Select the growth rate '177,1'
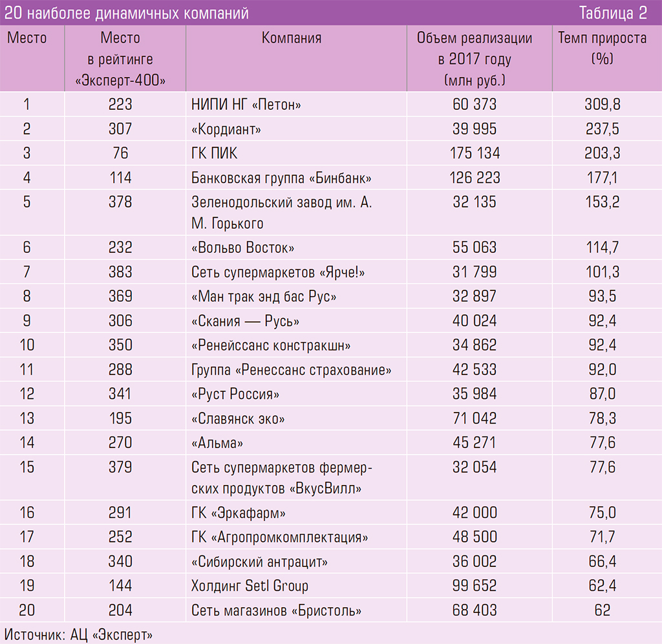Viewport: 662px width, 644px height. point(603,178)
